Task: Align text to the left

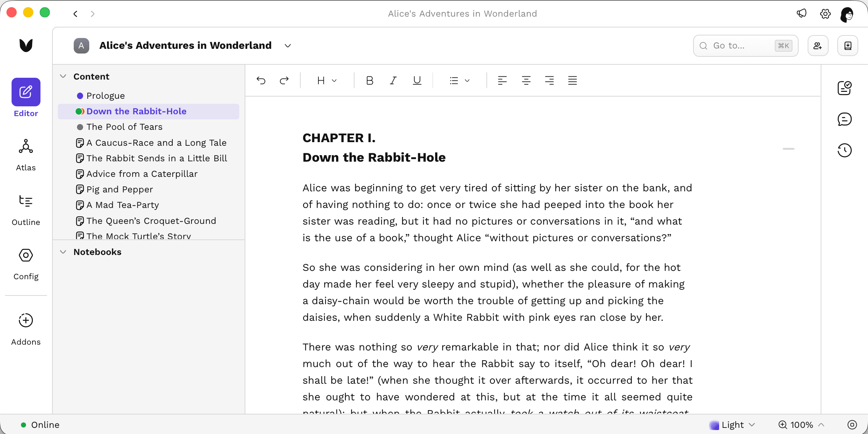Action: click(x=502, y=80)
